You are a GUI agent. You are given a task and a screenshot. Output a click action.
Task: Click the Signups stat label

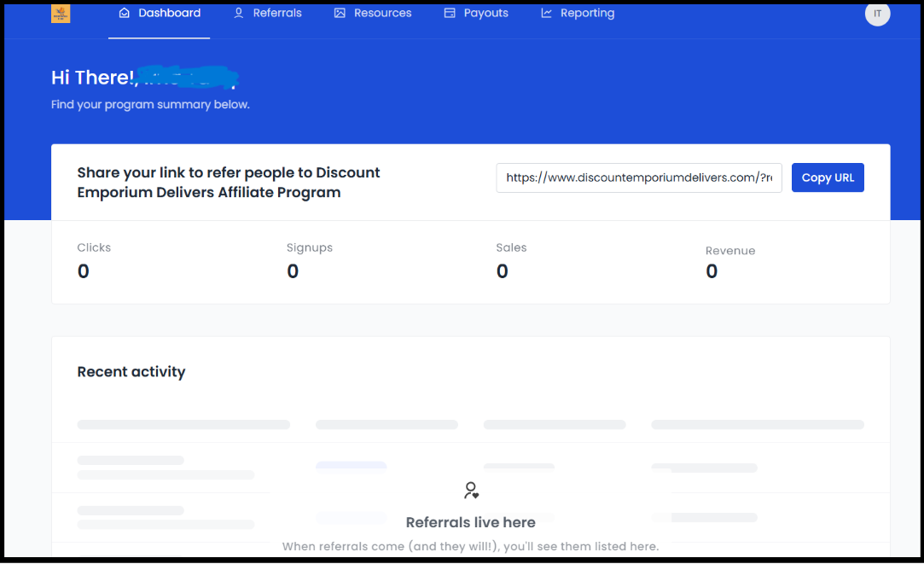310,248
